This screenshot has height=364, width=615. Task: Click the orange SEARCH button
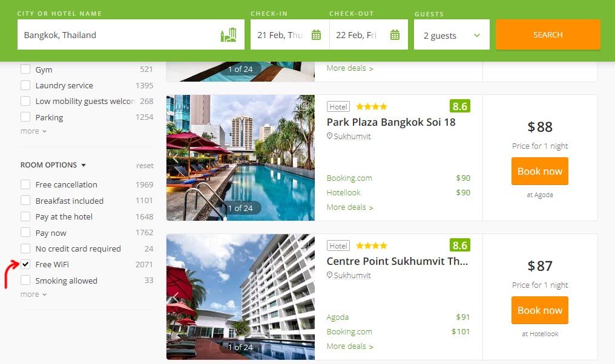click(x=548, y=35)
